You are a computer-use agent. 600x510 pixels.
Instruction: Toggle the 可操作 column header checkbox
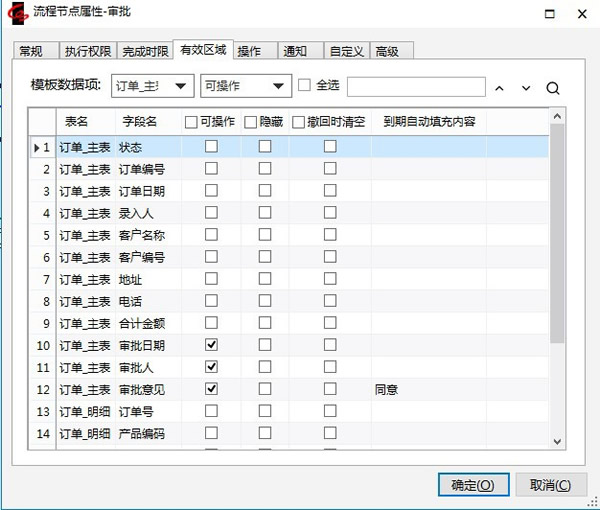point(192,122)
